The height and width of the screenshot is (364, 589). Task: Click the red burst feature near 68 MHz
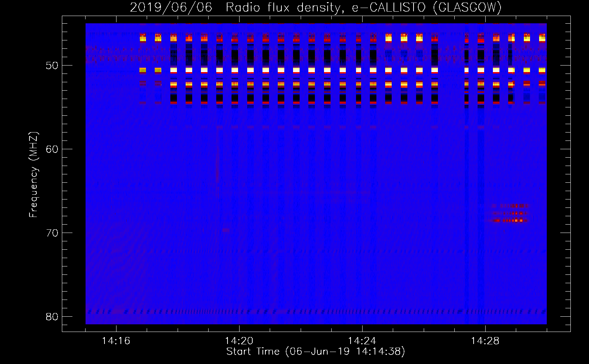(510, 213)
